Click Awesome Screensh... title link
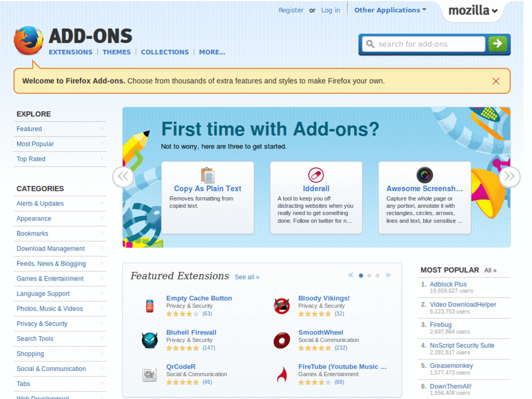The height and width of the screenshot is (399, 532). (x=424, y=189)
